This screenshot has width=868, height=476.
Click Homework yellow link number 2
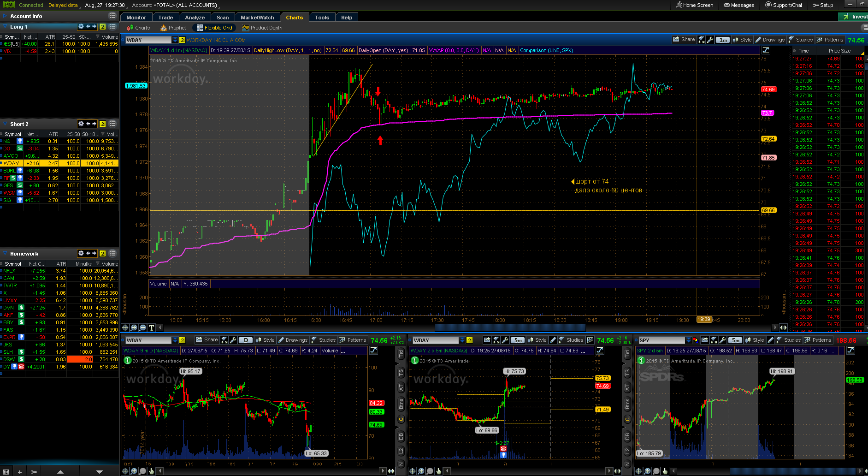pyautogui.click(x=103, y=253)
